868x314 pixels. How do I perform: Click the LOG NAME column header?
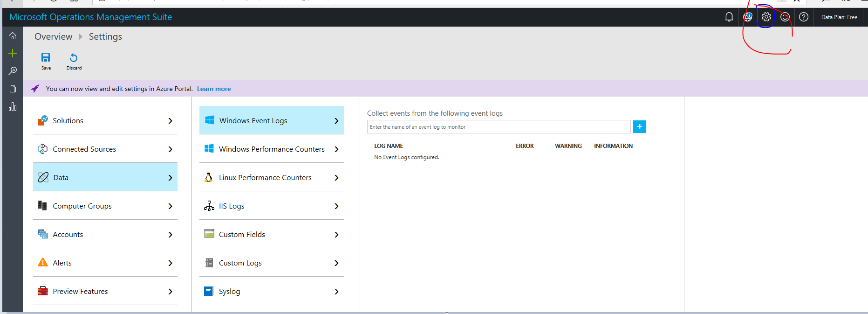389,146
